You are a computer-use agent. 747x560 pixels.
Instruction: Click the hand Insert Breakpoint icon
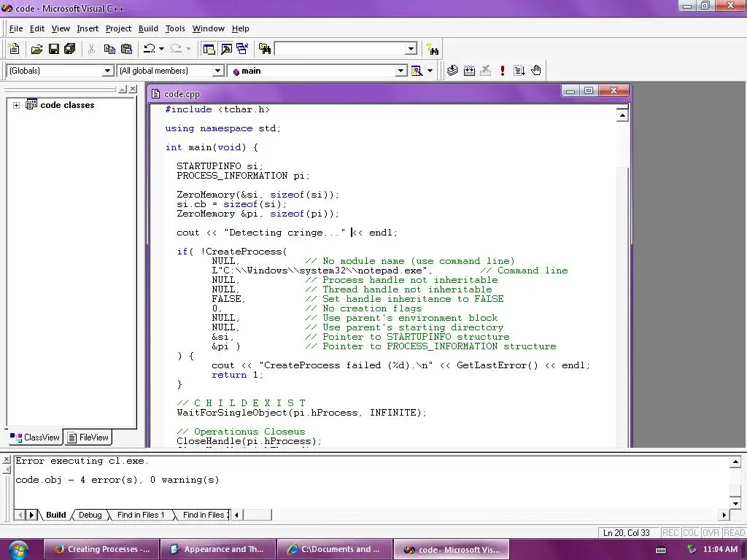536,71
